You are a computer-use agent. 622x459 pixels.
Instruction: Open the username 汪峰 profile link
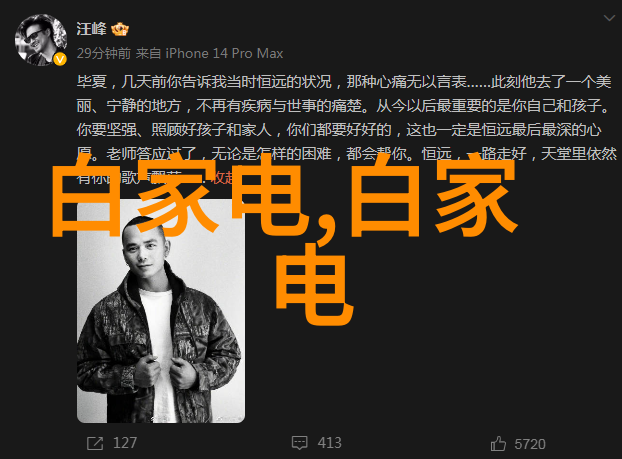point(91,29)
